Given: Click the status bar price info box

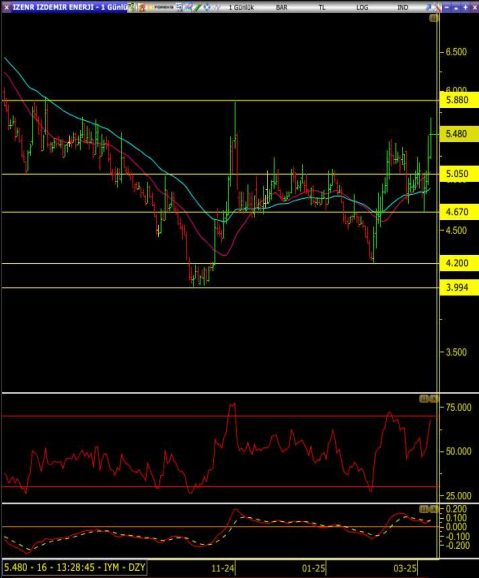Looking at the screenshot, I should 74,568.
